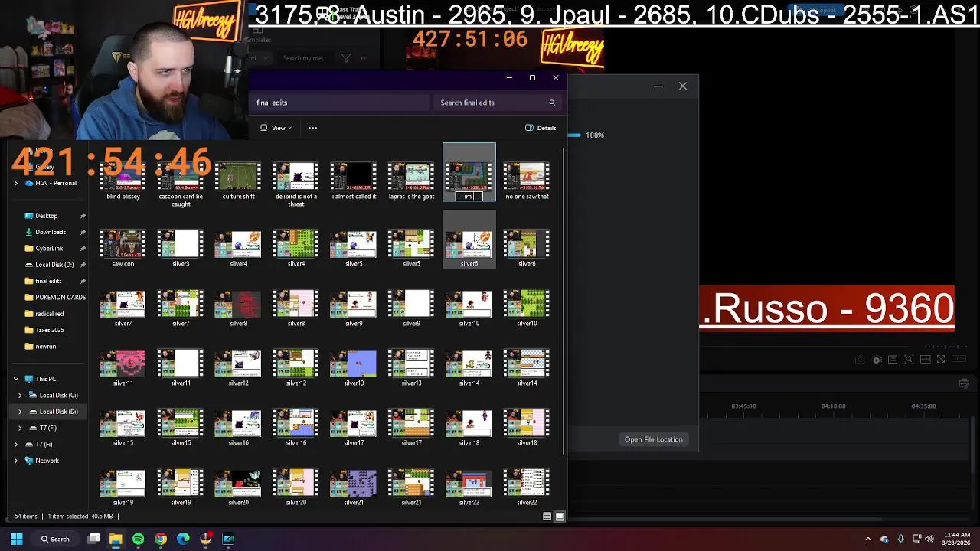The width and height of the screenshot is (980, 551).
Task: Open the Taxes 2025 folder in sidebar
Action: pyautogui.click(x=50, y=330)
